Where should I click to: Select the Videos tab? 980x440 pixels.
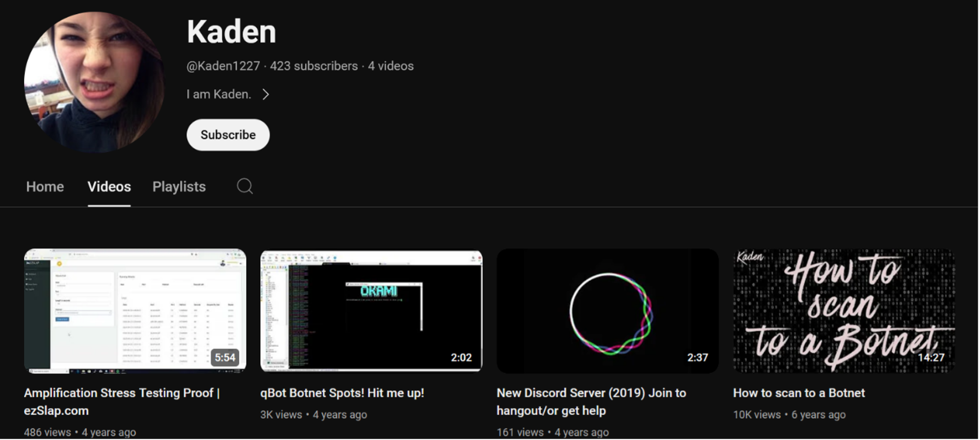click(109, 187)
